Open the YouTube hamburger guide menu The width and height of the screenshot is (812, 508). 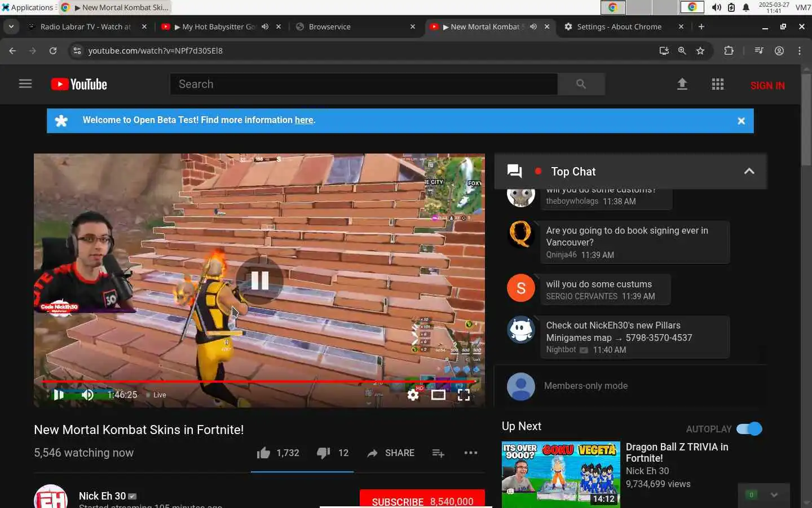coord(25,84)
